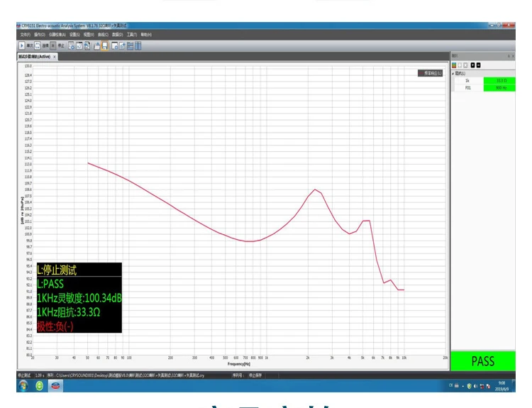Image resolution: width=532 pixels, height=408 pixels.
Task: Click the frequency response (L) curve legend
Action: (431, 73)
